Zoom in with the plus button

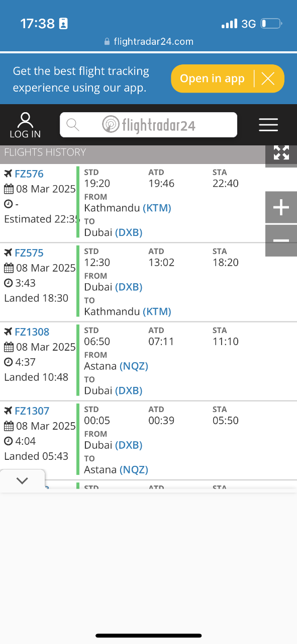pyautogui.click(x=281, y=207)
